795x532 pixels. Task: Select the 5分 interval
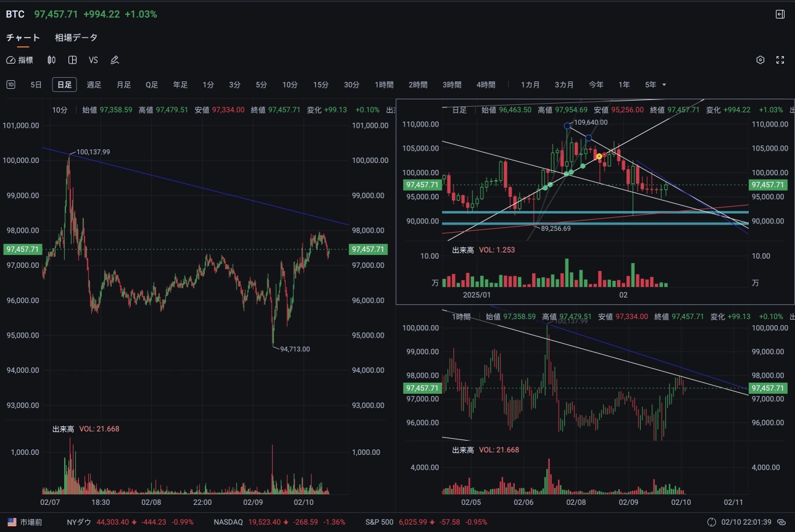pyautogui.click(x=261, y=85)
